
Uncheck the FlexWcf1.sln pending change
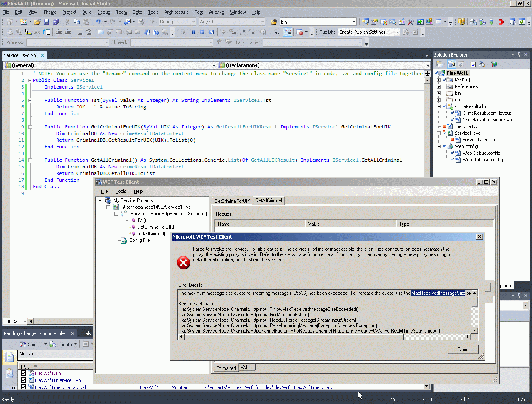click(24, 373)
